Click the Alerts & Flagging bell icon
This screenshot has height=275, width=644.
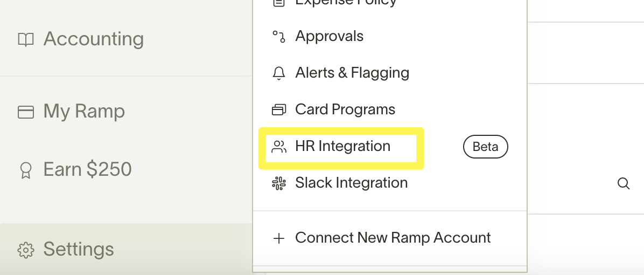coord(278,73)
